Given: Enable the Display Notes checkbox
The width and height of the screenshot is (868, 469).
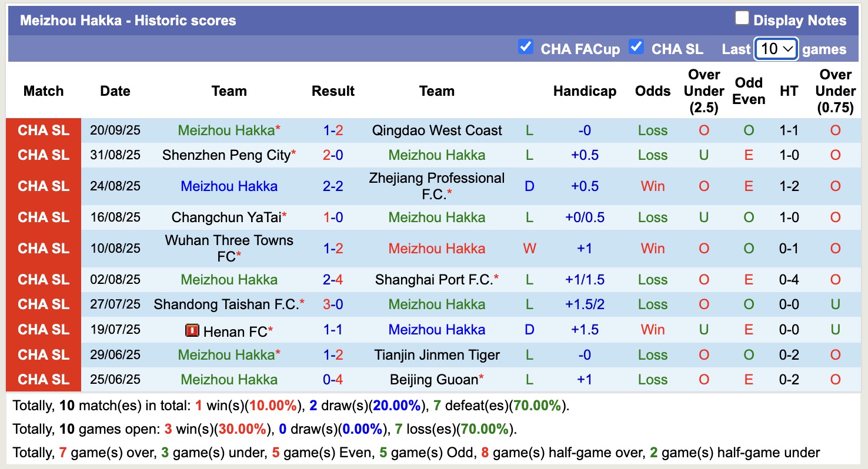Looking at the screenshot, I should [742, 18].
